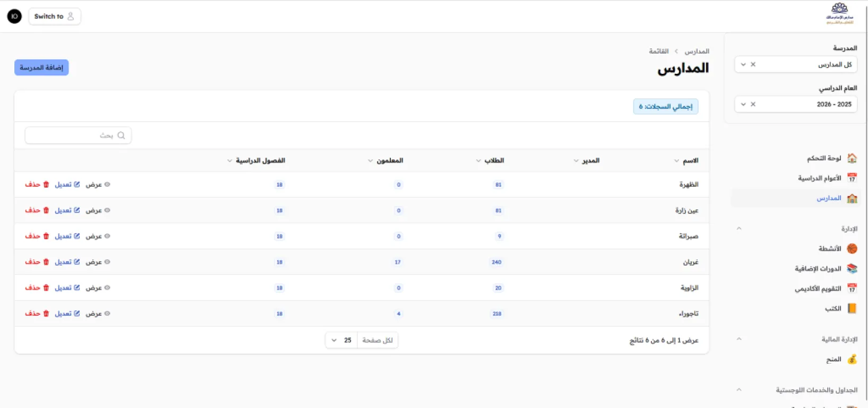Delete the تاجوراء school row
The image size is (868, 408).
point(37,313)
